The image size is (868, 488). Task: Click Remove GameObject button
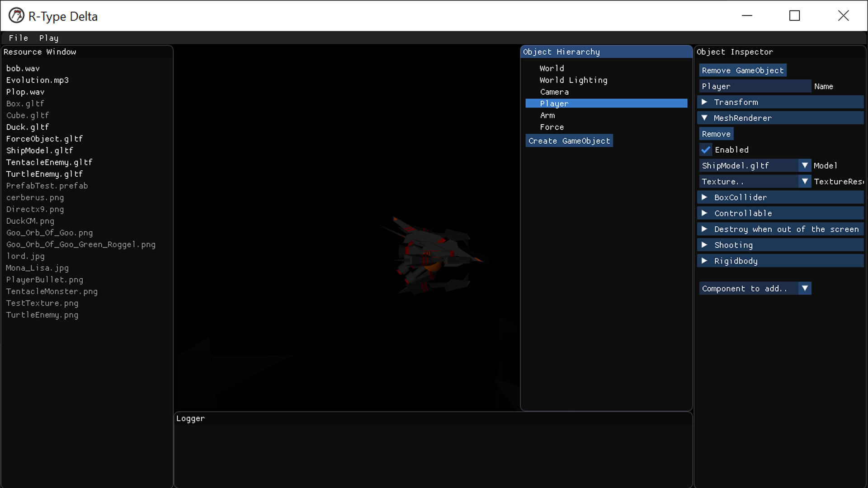click(x=743, y=70)
